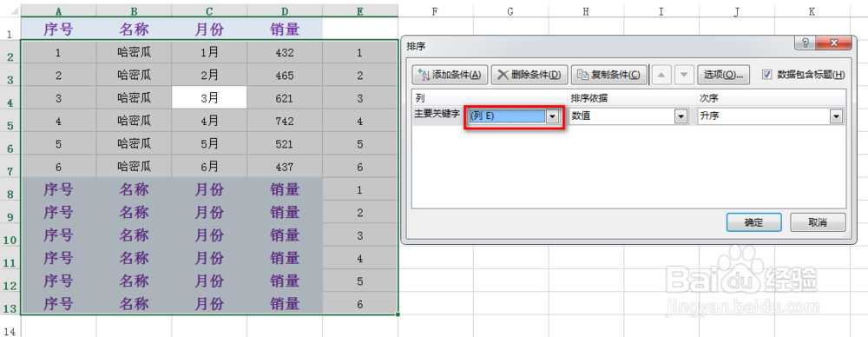Select row 1 header
Screen dimensions: 868x337
10,29
